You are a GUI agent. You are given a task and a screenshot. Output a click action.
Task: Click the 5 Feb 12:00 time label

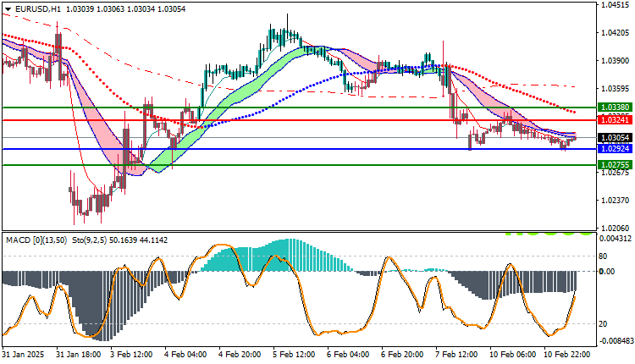[x=294, y=355]
